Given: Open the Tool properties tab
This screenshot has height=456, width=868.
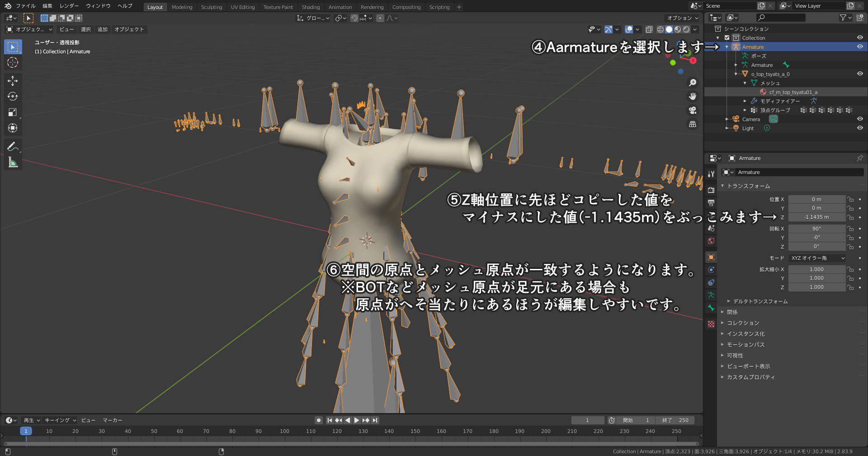Looking at the screenshot, I should pos(711,174).
